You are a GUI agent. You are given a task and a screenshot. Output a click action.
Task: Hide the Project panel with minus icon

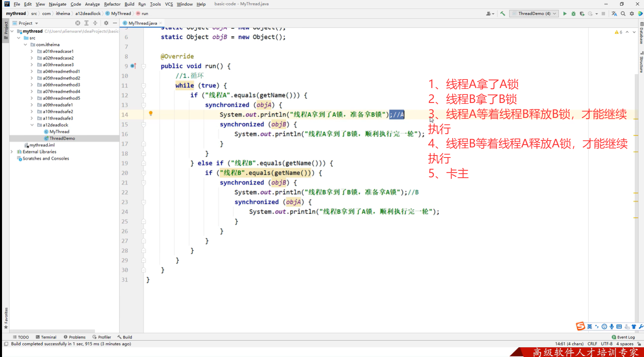[x=115, y=23]
